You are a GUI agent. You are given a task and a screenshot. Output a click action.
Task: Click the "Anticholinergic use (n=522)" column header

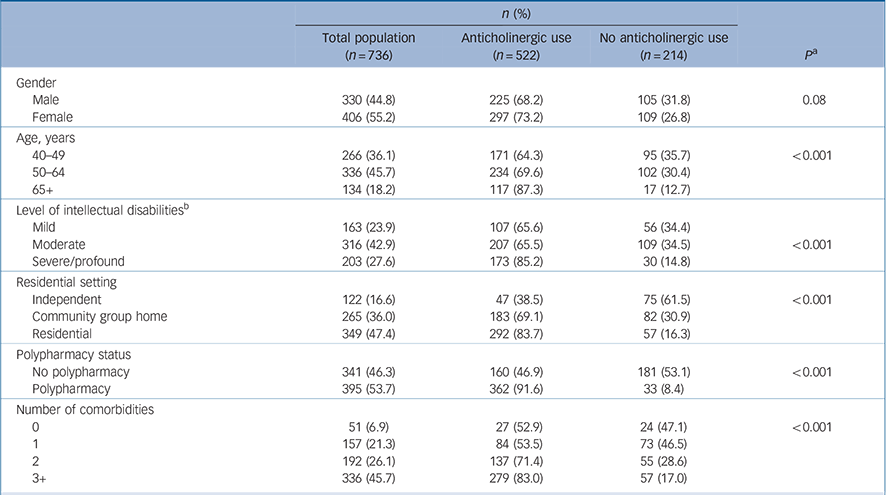pyautogui.click(x=515, y=46)
